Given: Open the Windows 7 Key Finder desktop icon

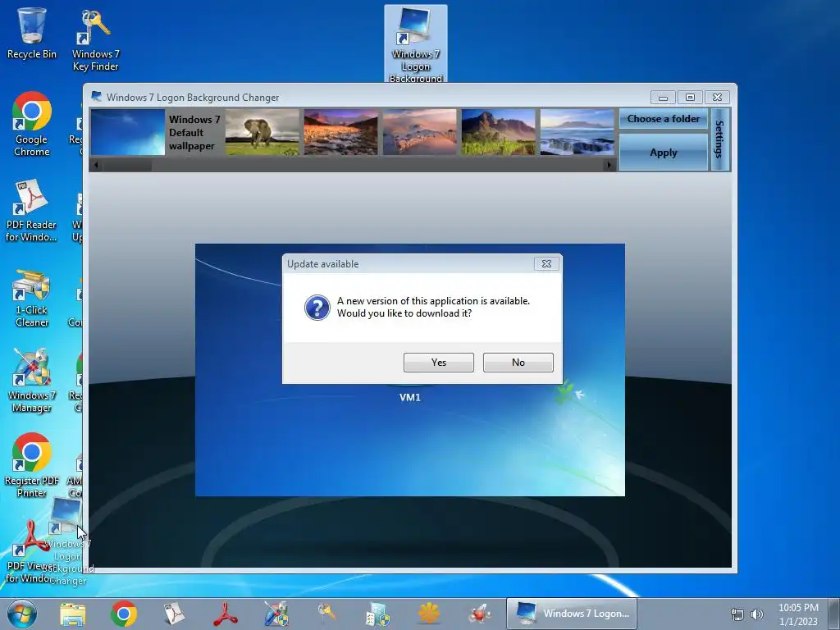Looking at the screenshot, I should pos(95,39).
